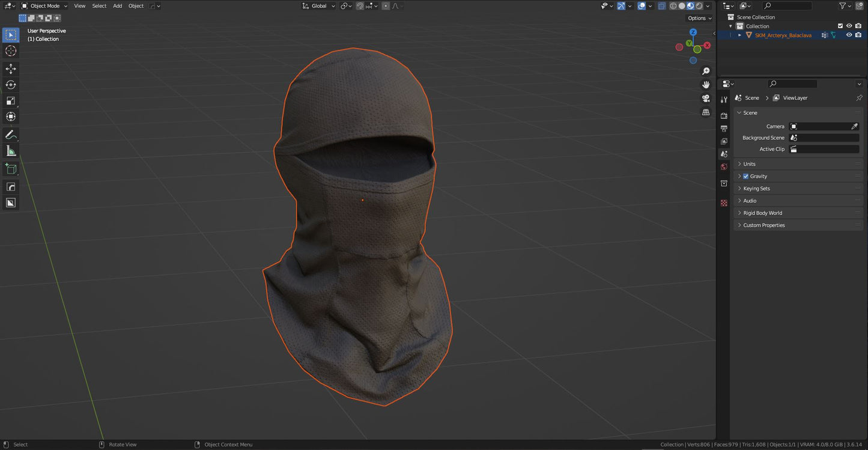Screen dimensions: 868x450
Task: Pick the Annotate tool
Action: [11, 135]
